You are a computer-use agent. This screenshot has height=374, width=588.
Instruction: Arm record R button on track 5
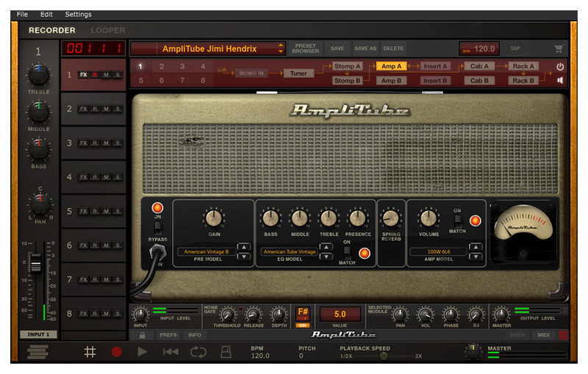click(x=95, y=212)
